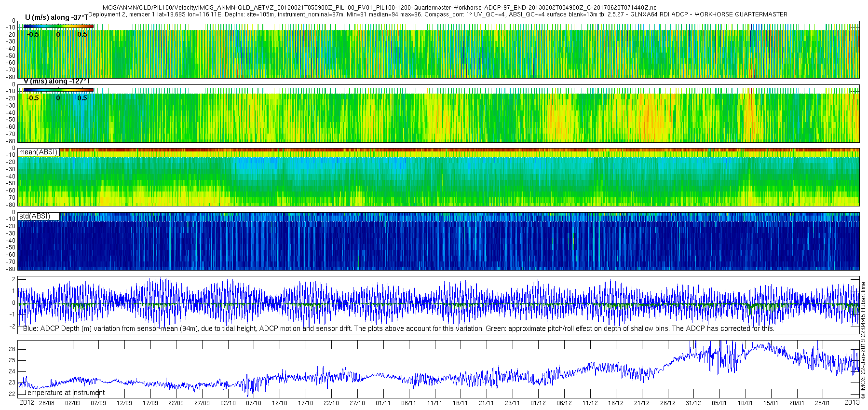Select the 31/12 date tick label
This screenshot has width=868, height=410.
693,403
